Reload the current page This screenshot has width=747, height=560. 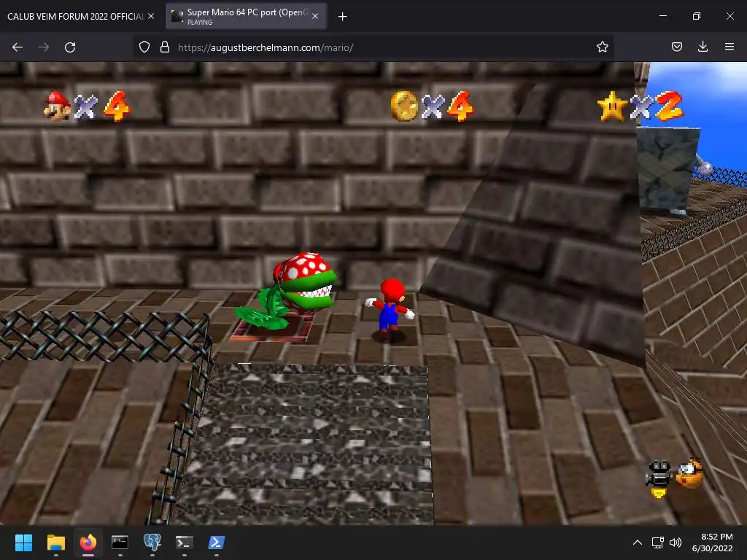pyautogui.click(x=70, y=47)
